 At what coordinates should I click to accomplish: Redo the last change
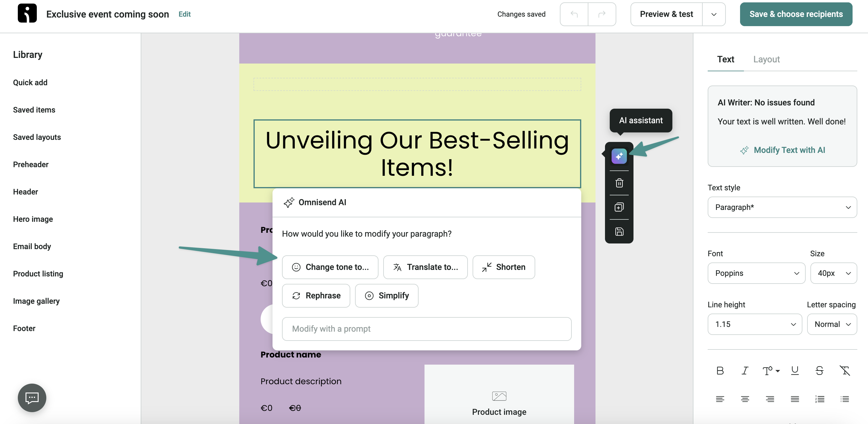click(x=602, y=14)
